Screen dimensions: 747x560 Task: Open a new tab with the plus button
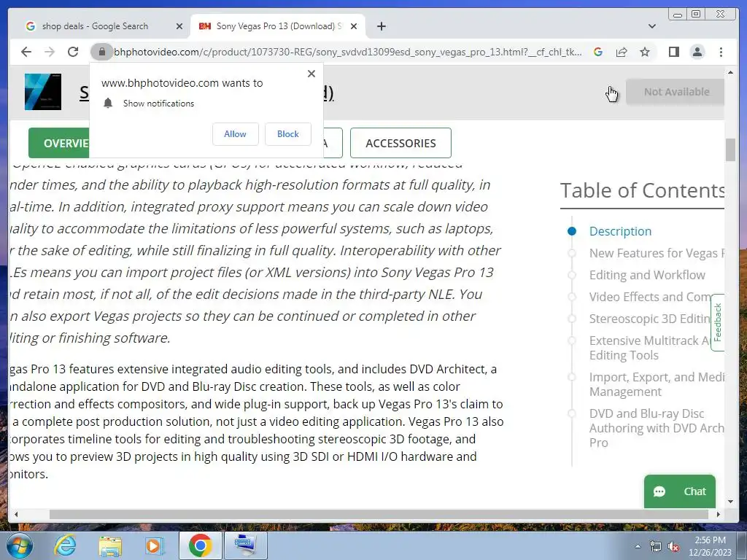click(381, 26)
